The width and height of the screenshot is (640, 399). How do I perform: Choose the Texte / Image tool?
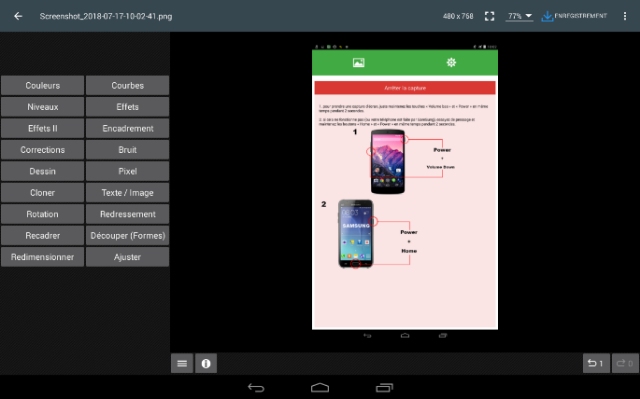(x=127, y=193)
